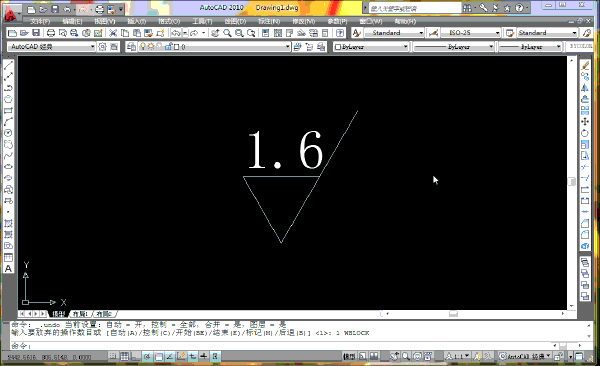This screenshot has width=600, height=366.
Task: Select the Line tool in the draw toolbar
Action: (8, 65)
